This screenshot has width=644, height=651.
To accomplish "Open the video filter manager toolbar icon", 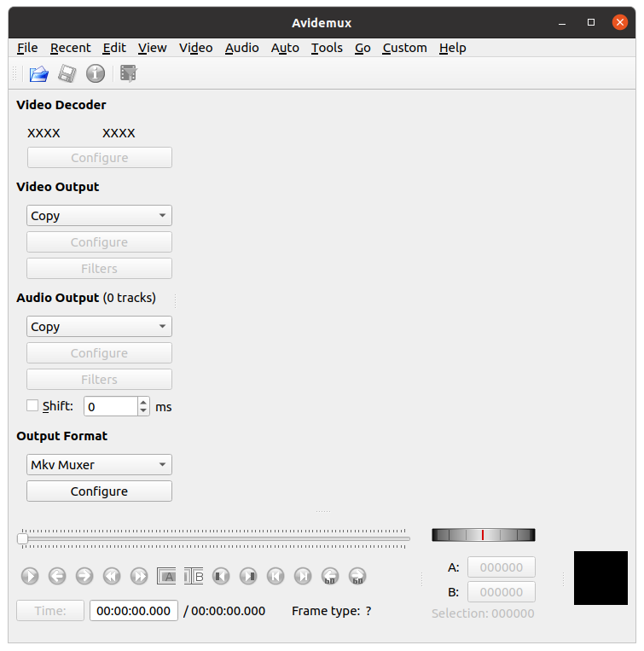I will pyautogui.click(x=129, y=74).
